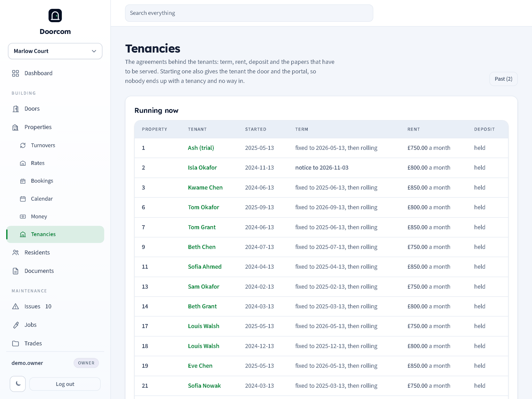Open the Doors menu item

(55, 109)
